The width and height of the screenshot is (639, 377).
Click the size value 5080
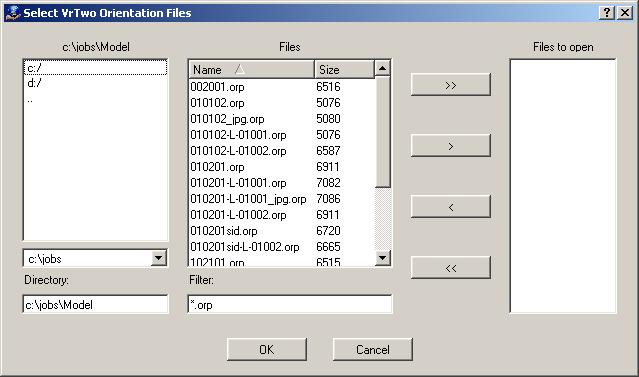pos(328,119)
